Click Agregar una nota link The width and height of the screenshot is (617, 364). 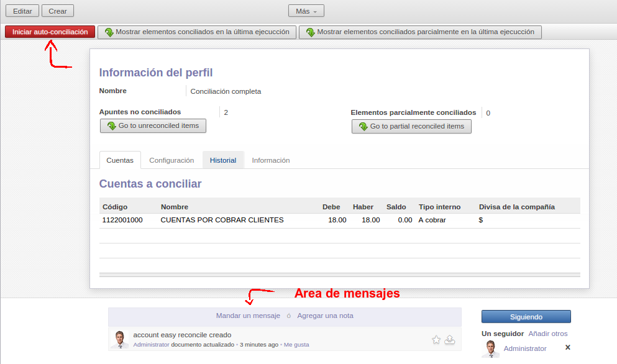pyautogui.click(x=325, y=316)
